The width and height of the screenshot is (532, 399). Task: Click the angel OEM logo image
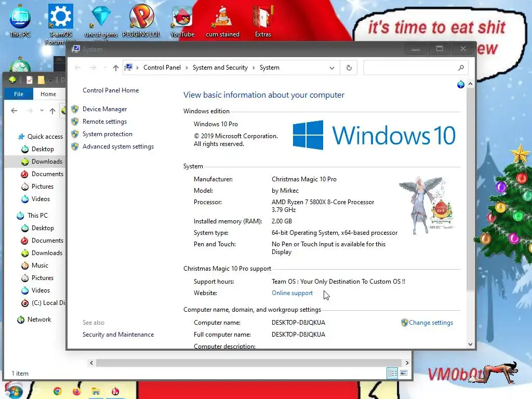point(426,206)
